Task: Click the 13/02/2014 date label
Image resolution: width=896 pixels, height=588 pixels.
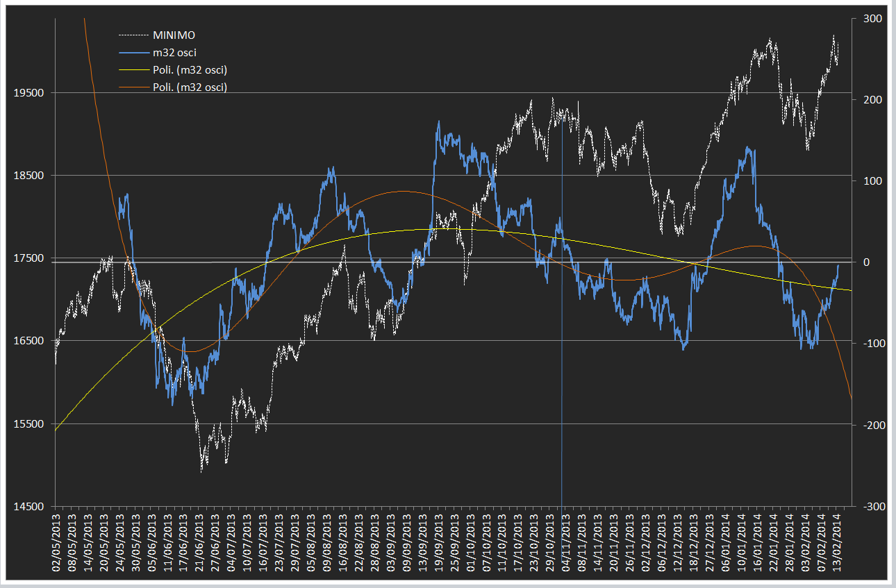Action: pyautogui.click(x=836, y=543)
